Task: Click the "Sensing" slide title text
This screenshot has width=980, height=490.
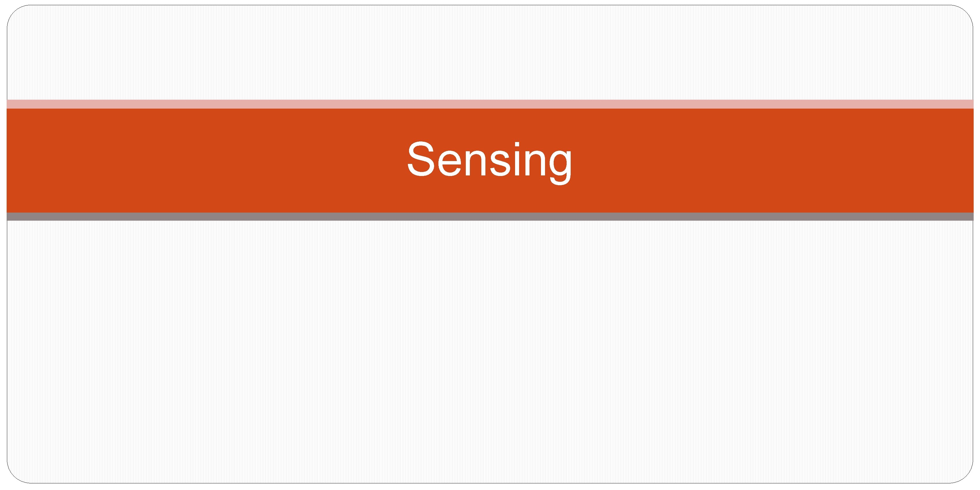Action: pos(489,160)
